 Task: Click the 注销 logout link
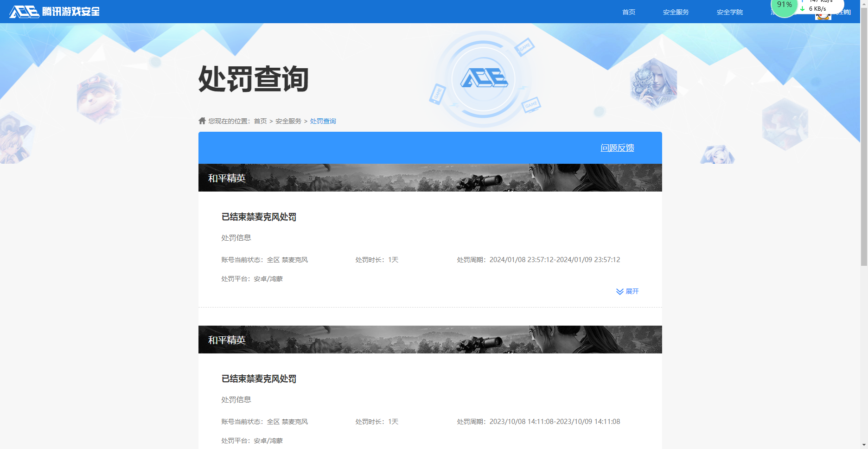pos(844,12)
